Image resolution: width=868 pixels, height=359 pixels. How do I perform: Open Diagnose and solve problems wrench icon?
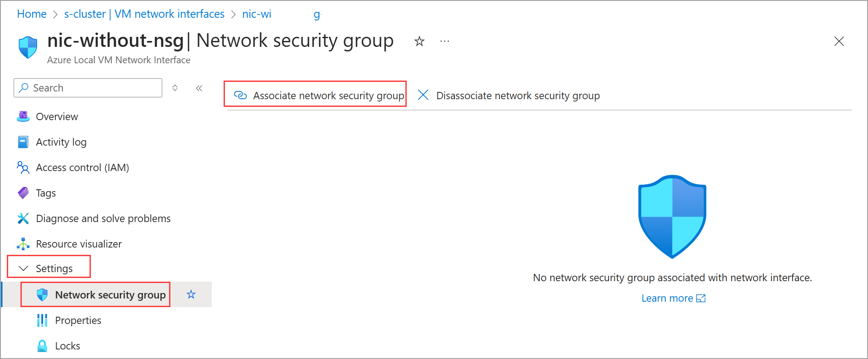pos(23,218)
